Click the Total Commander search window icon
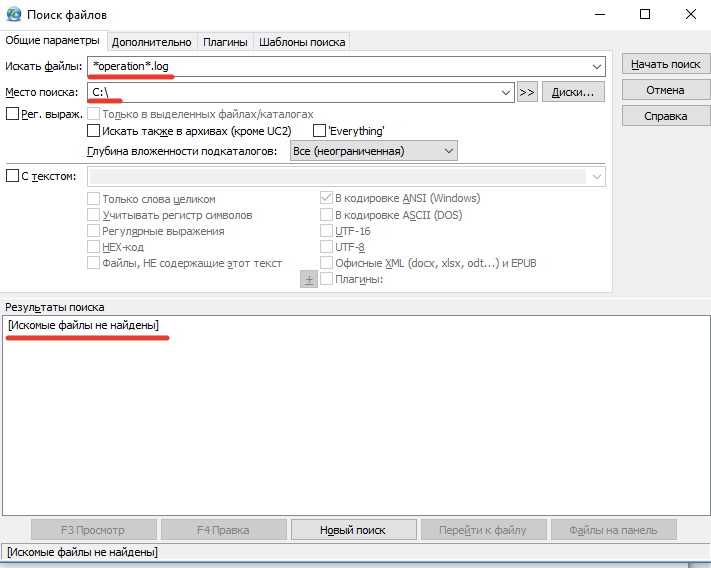The width and height of the screenshot is (711, 568). (13, 15)
